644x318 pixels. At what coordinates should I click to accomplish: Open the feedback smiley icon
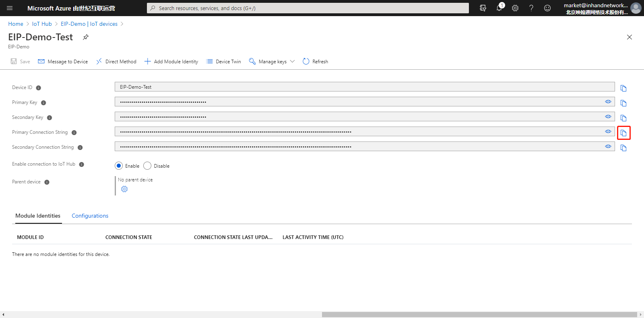click(547, 8)
